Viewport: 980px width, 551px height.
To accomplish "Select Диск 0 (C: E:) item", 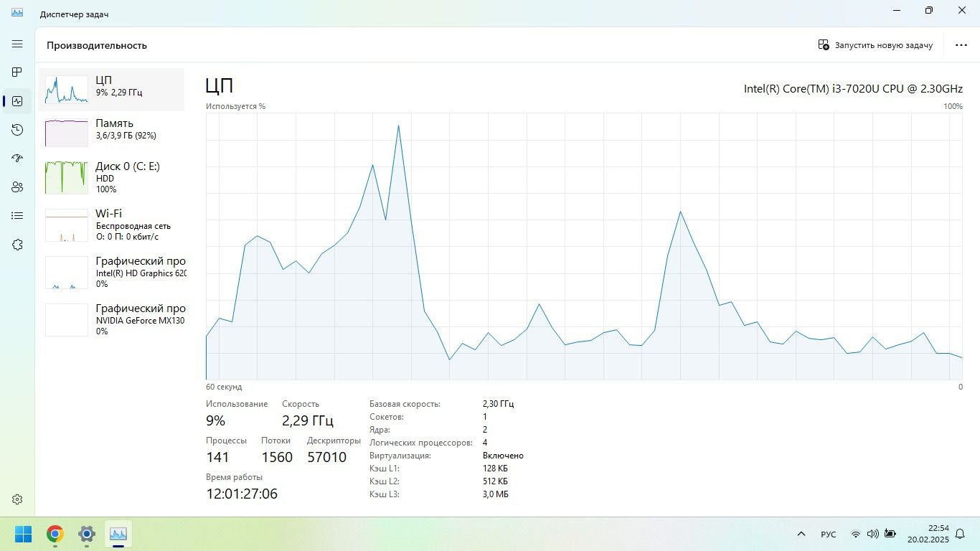I will point(111,177).
